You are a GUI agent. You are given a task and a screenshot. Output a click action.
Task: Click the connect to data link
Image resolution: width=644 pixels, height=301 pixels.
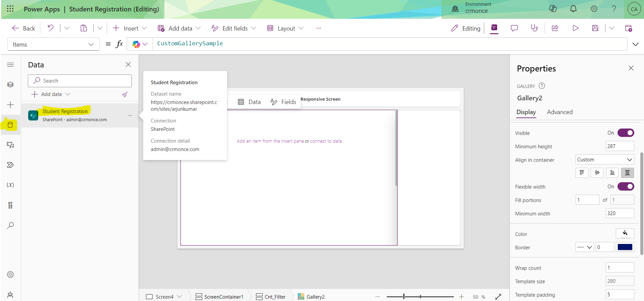(x=326, y=141)
